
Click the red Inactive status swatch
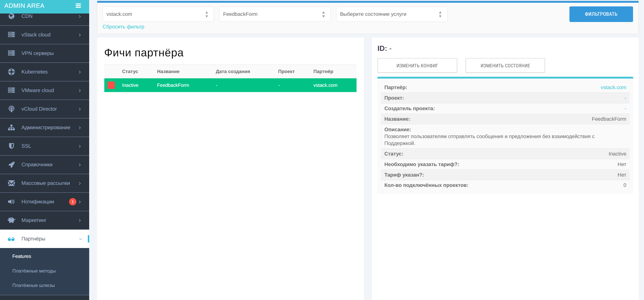[111, 85]
